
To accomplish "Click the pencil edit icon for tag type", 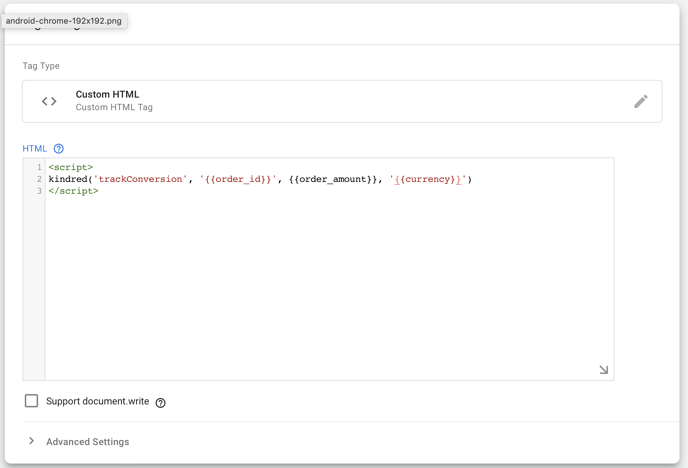I will pos(640,101).
